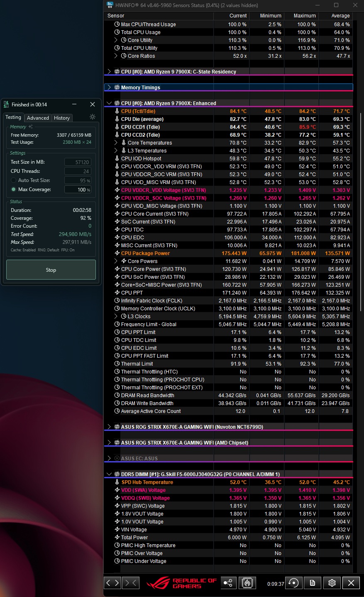Click the collapse-columns arrows button in HWiNFO footer

tap(130, 583)
